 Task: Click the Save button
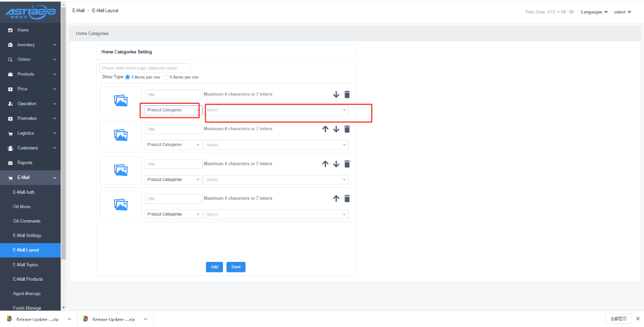[236, 267]
